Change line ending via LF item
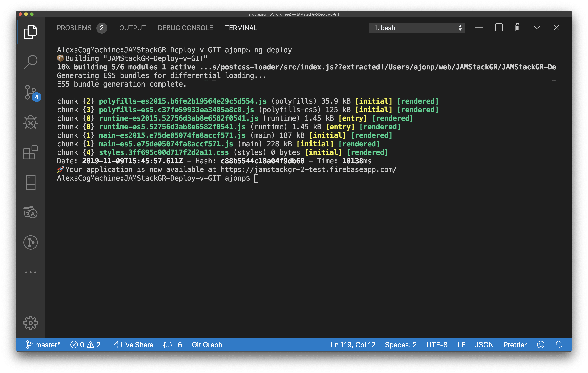 click(461, 345)
